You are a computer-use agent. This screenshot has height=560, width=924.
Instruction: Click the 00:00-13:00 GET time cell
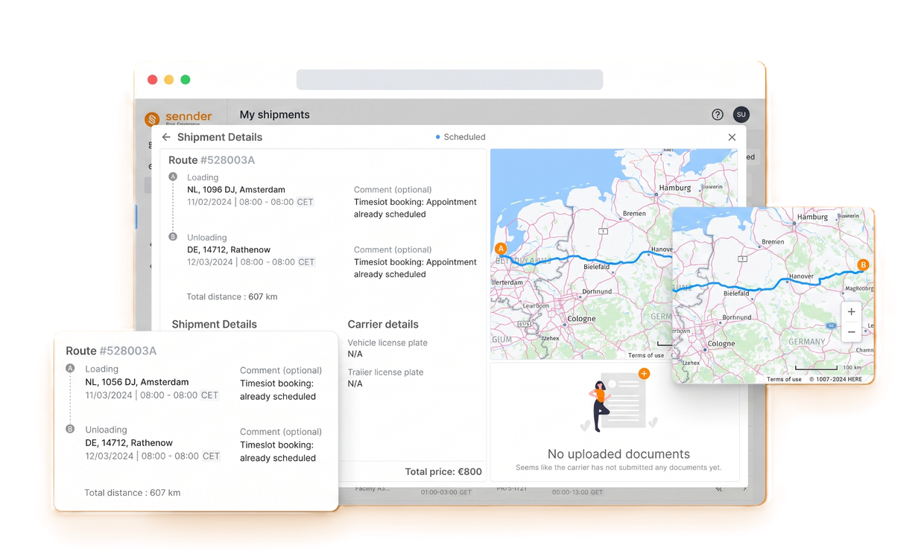[x=577, y=492]
